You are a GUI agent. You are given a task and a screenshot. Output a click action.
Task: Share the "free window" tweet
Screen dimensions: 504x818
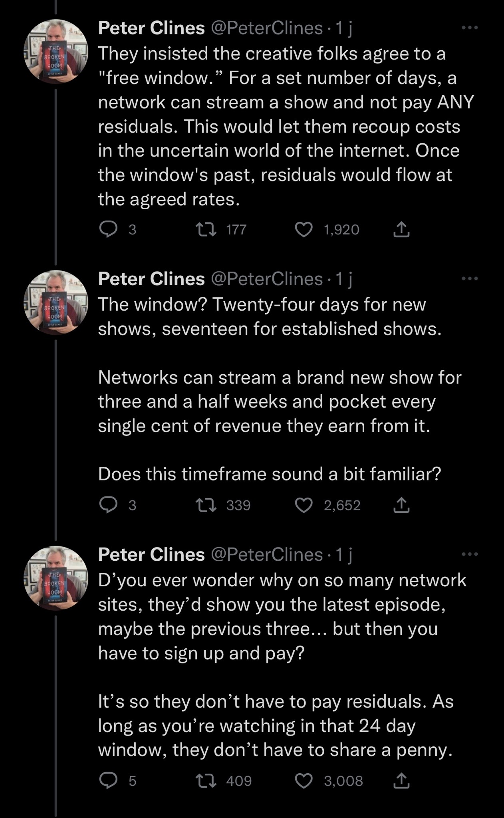[401, 230]
